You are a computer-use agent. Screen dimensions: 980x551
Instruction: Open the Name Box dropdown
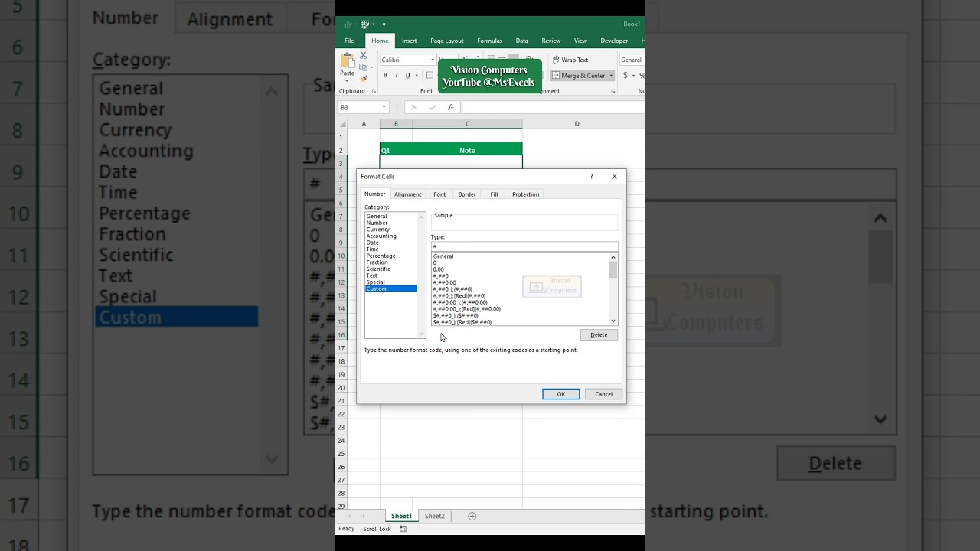point(383,107)
